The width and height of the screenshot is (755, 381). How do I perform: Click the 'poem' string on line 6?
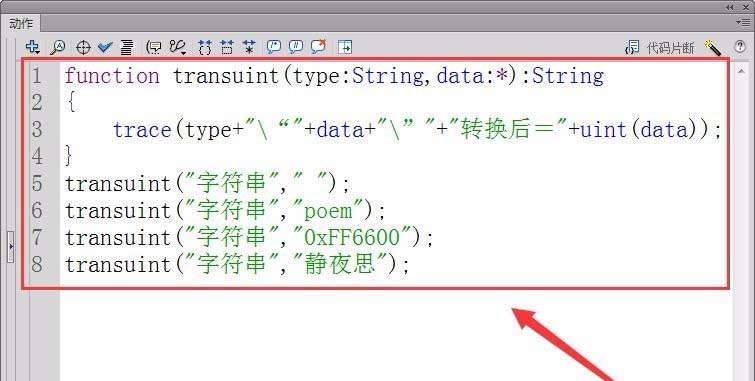pyautogui.click(x=328, y=211)
